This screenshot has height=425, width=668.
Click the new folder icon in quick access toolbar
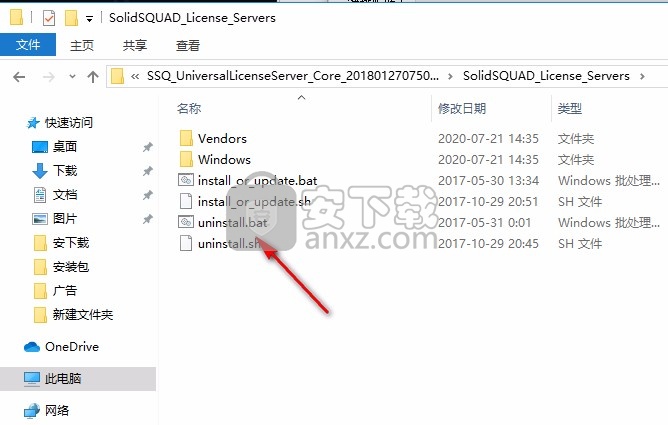pos(71,18)
